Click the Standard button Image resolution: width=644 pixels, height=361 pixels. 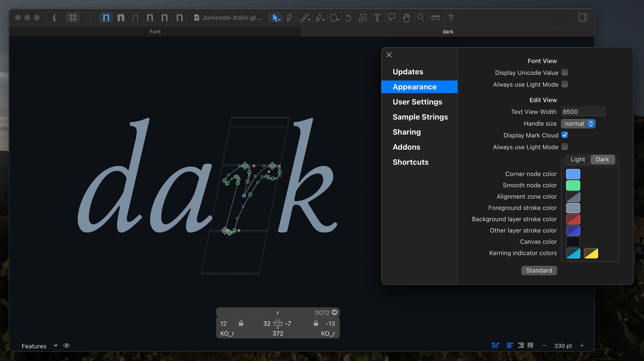(539, 270)
